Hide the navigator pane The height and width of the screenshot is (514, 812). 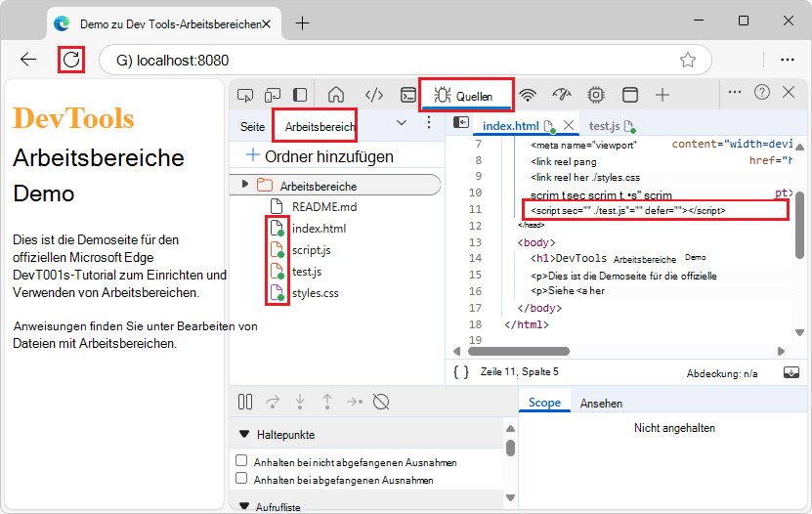461,122
